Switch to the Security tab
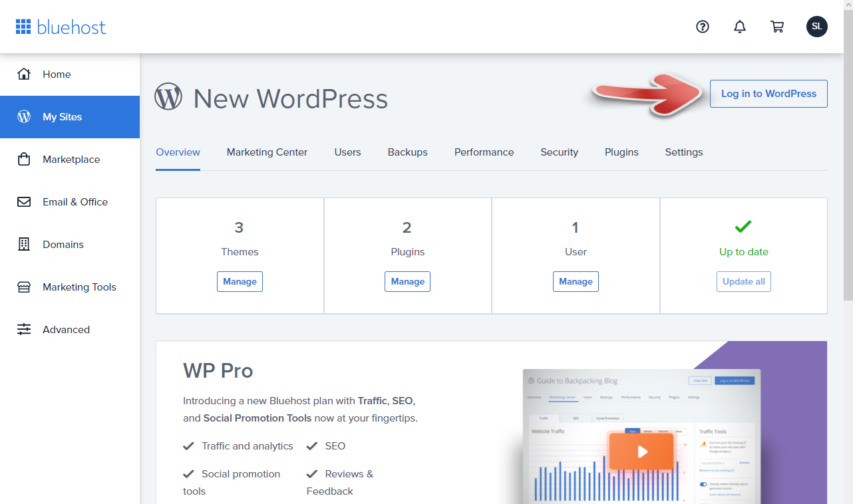 pyautogui.click(x=559, y=152)
